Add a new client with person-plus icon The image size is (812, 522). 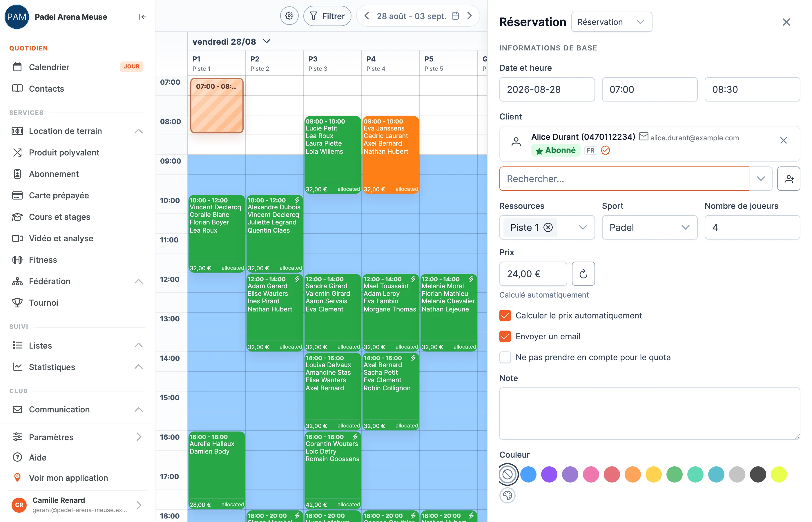pos(789,179)
